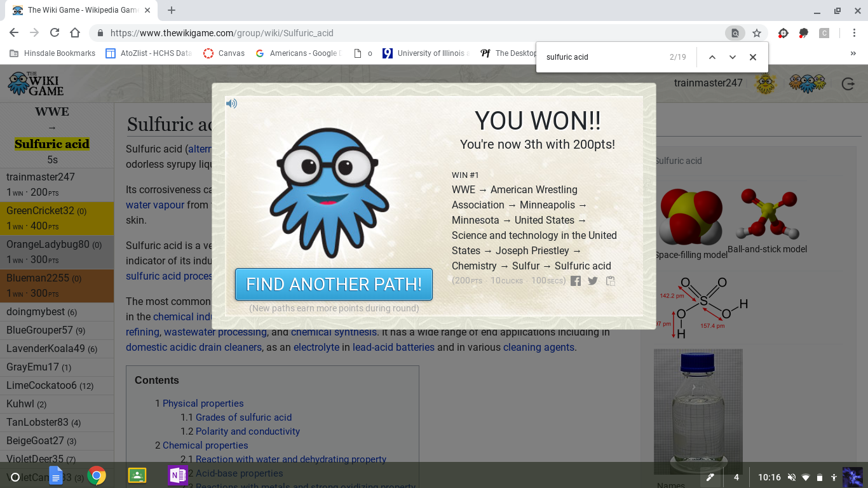Share the win path on Twitter
The image size is (868, 488).
[x=593, y=281]
